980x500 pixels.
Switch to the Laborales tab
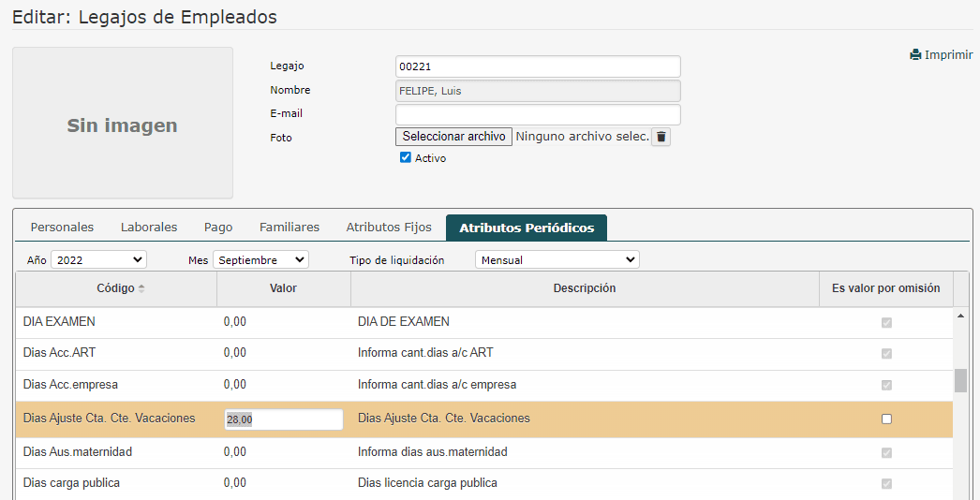pos(149,228)
